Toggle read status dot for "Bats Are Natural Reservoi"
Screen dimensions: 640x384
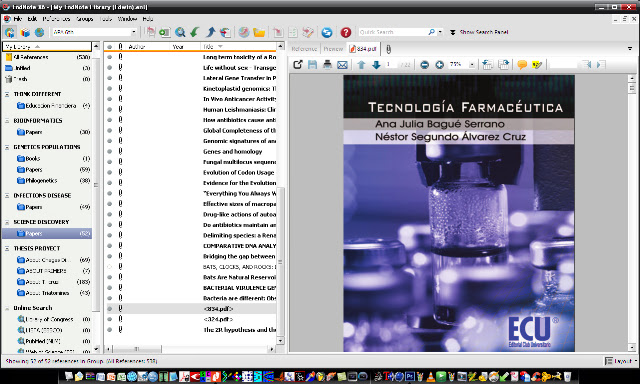pyautogui.click(x=109, y=277)
